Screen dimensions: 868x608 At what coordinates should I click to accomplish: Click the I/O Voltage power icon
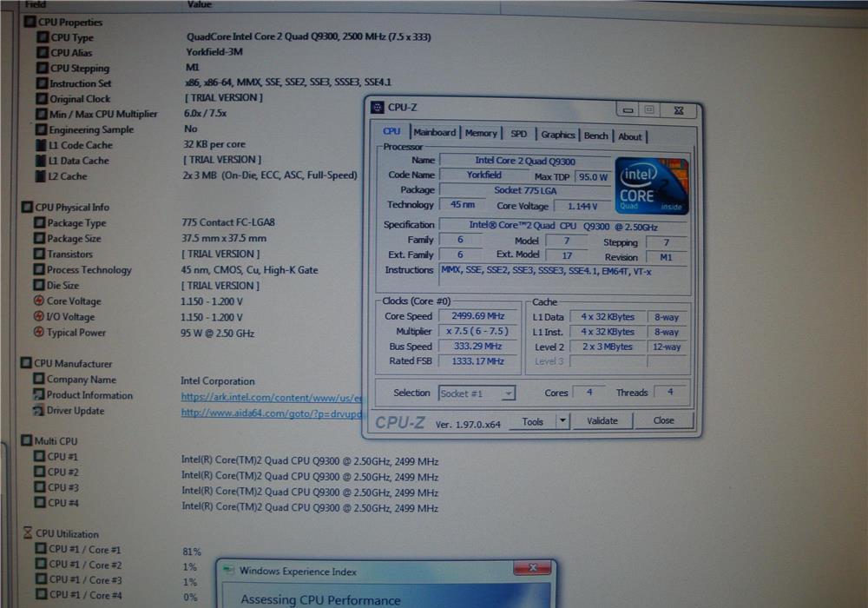tap(39, 316)
